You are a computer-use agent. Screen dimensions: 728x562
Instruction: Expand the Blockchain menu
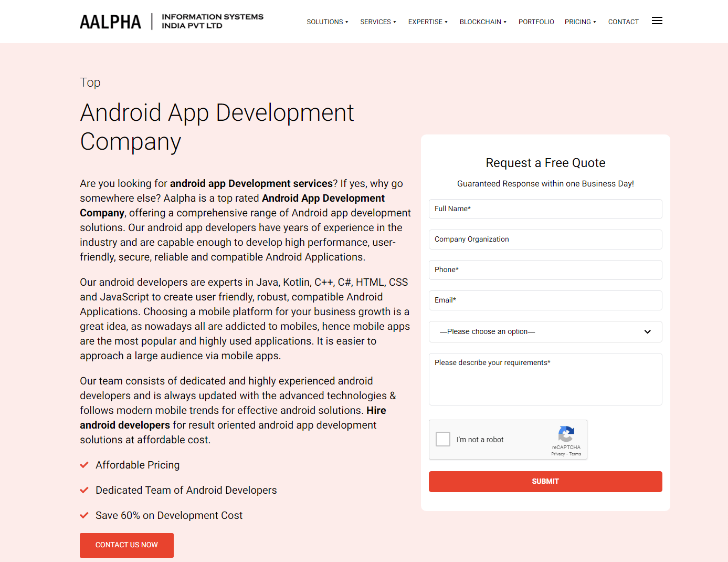click(483, 22)
